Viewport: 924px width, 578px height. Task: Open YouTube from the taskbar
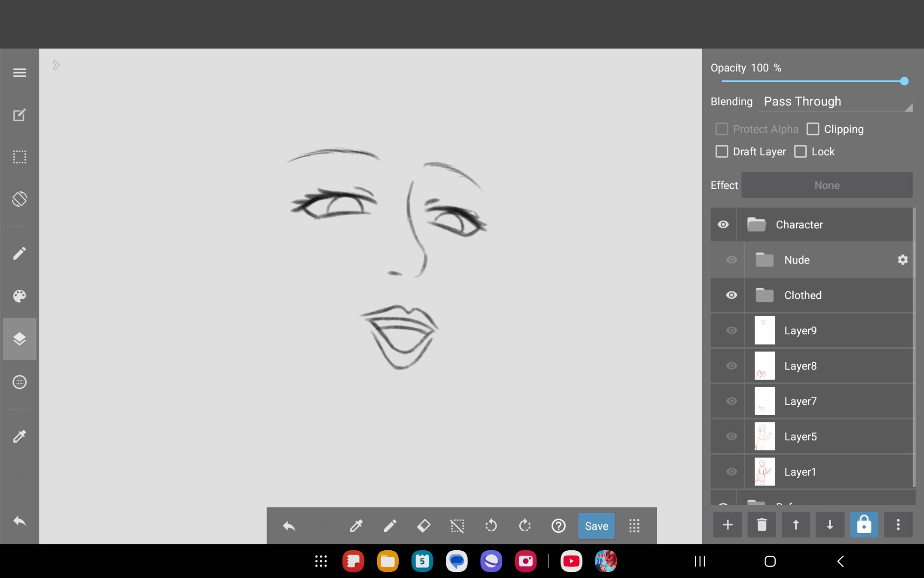571,561
